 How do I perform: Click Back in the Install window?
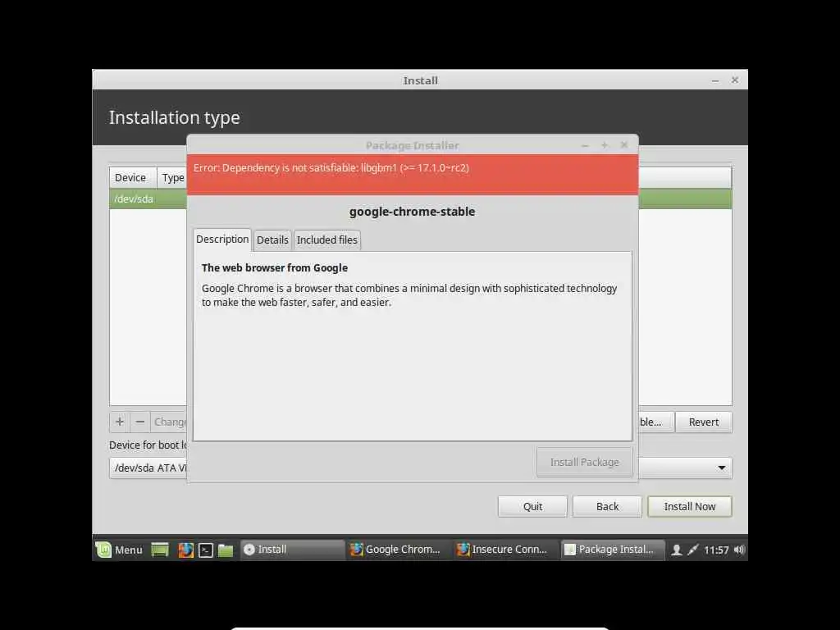coord(607,507)
